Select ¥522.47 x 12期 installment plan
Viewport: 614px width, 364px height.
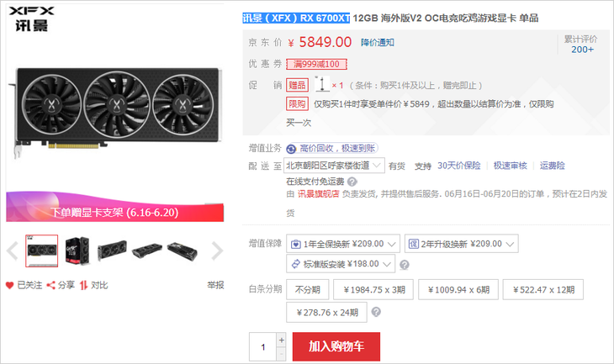pyautogui.click(x=542, y=291)
